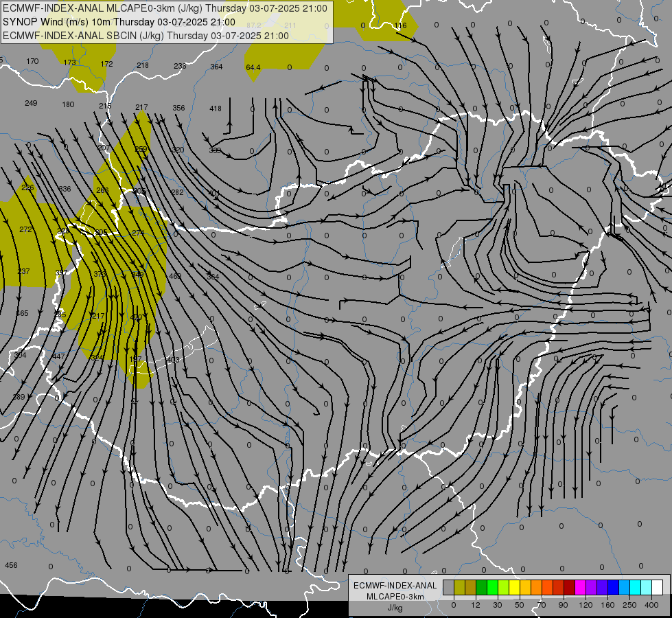Click the map value 456

point(11,565)
